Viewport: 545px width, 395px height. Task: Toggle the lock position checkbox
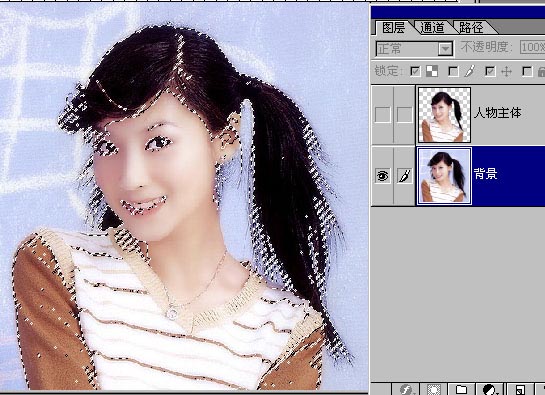[490, 72]
